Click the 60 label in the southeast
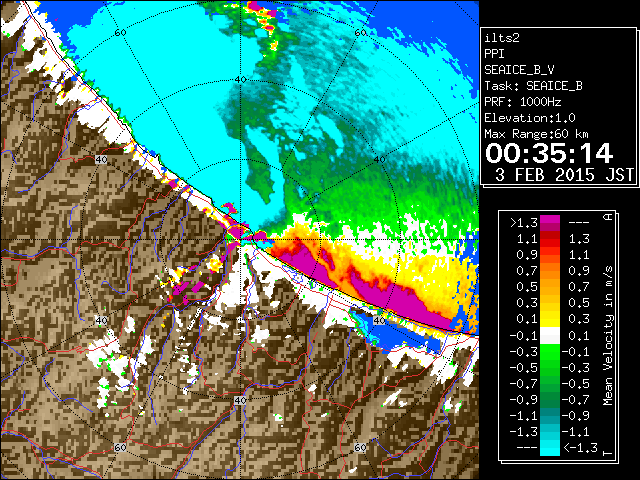 (x=360, y=448)
